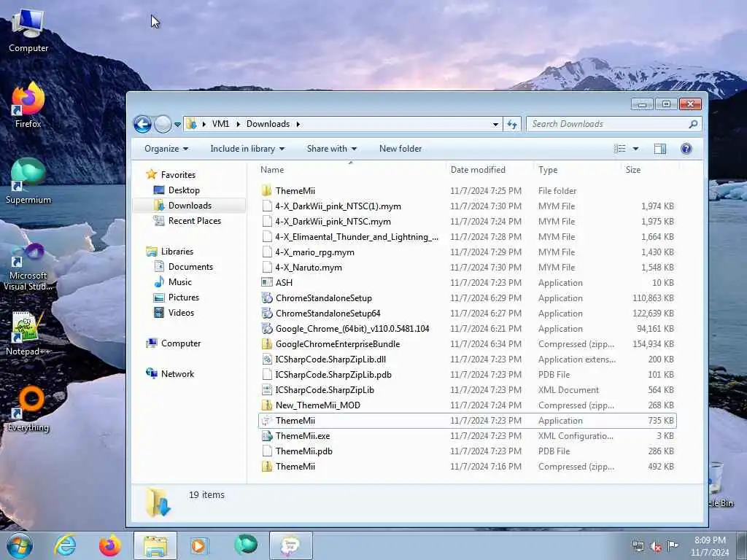Expand the Downloads breadcrumb arrow
Screen dimensions: 747x560
[298, 124]
